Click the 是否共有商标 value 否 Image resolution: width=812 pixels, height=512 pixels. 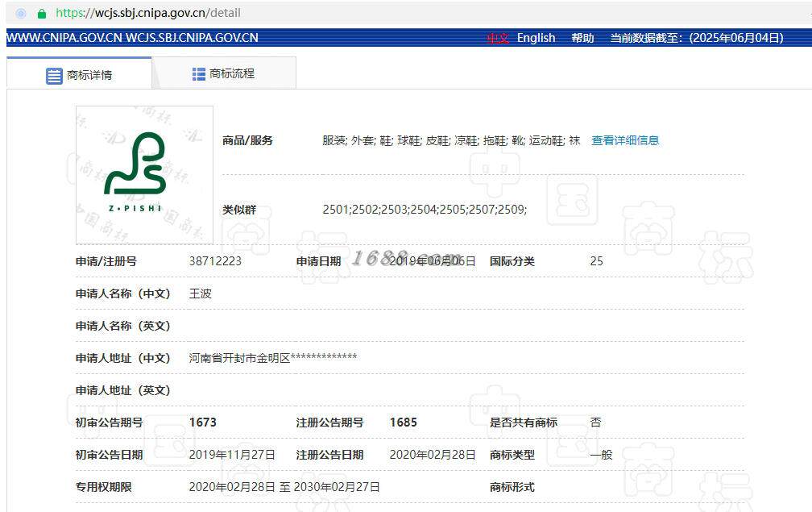pos(595,423)
